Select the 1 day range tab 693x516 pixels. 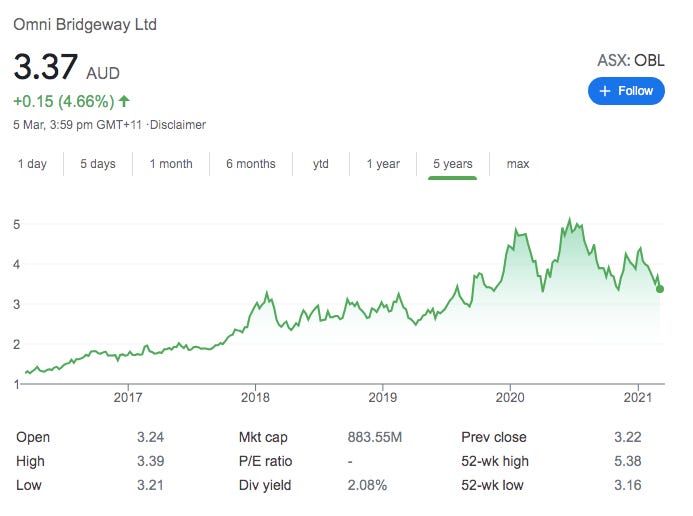32,164
